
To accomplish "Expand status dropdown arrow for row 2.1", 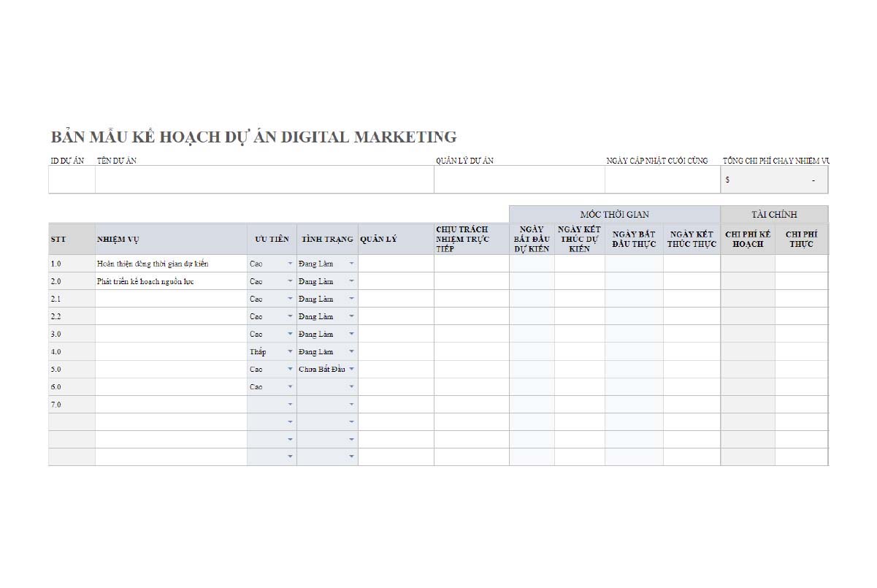I will (x=351, y=299).
